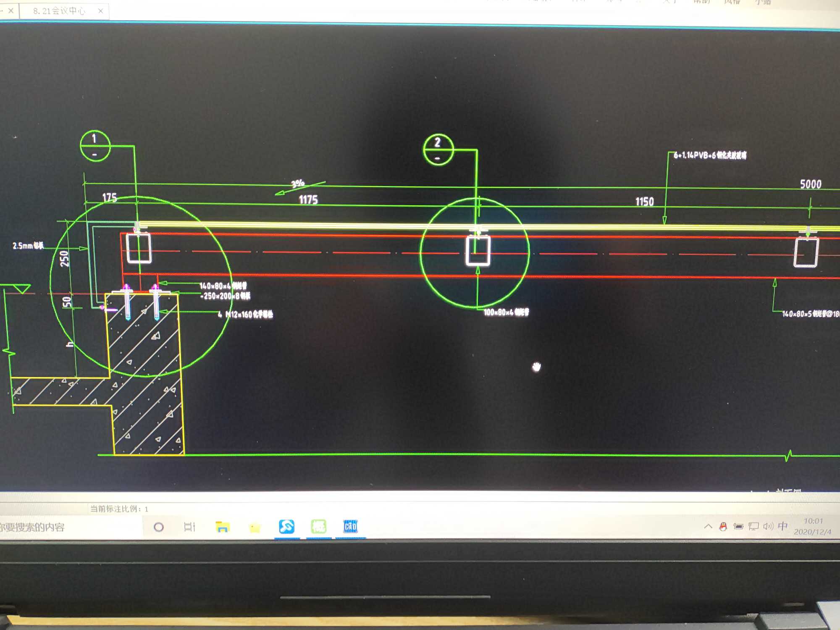Select the 140×80×4 steel tube label
This screenshot has height=630, width=840.
[223, 286]
